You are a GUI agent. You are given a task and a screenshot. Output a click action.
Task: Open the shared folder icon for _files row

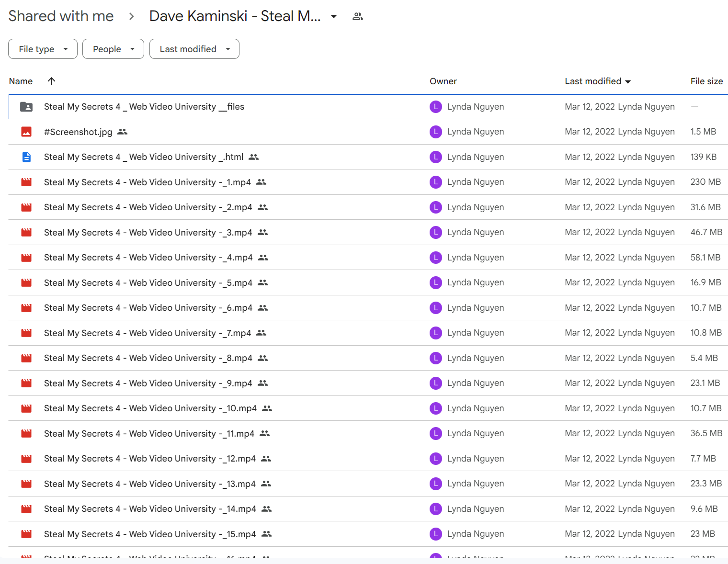(x=26, y=107)
